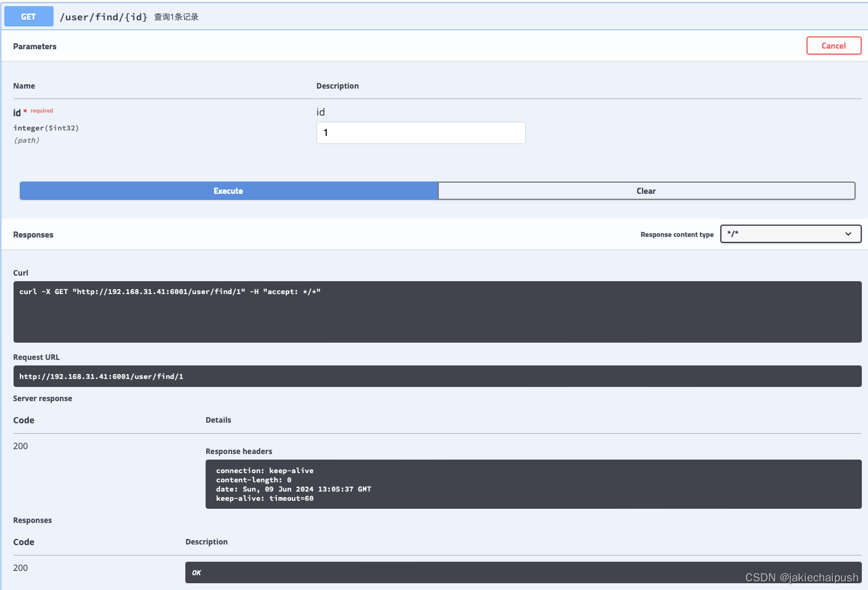Click the Curl section label

click(21, 273)
